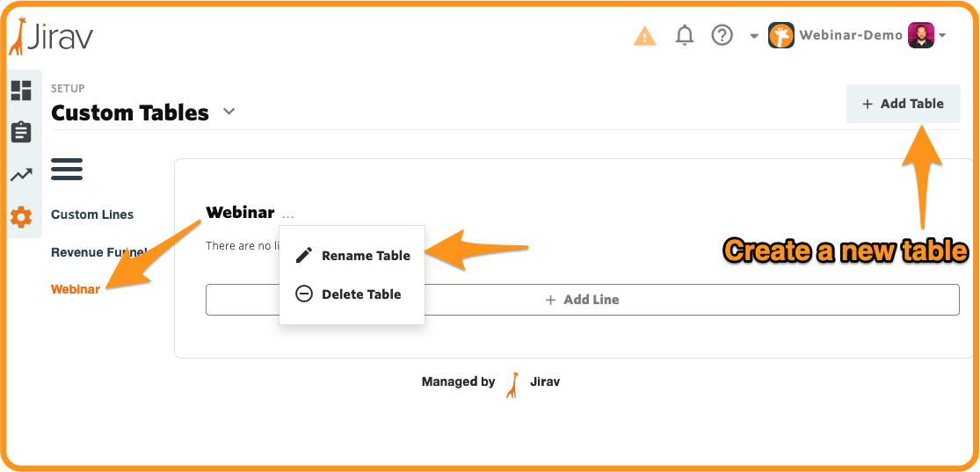The width and height of the screenshot is (980, 472).
Task: Open the clipboard reports icon in sidebar
Action: [21, 132]
